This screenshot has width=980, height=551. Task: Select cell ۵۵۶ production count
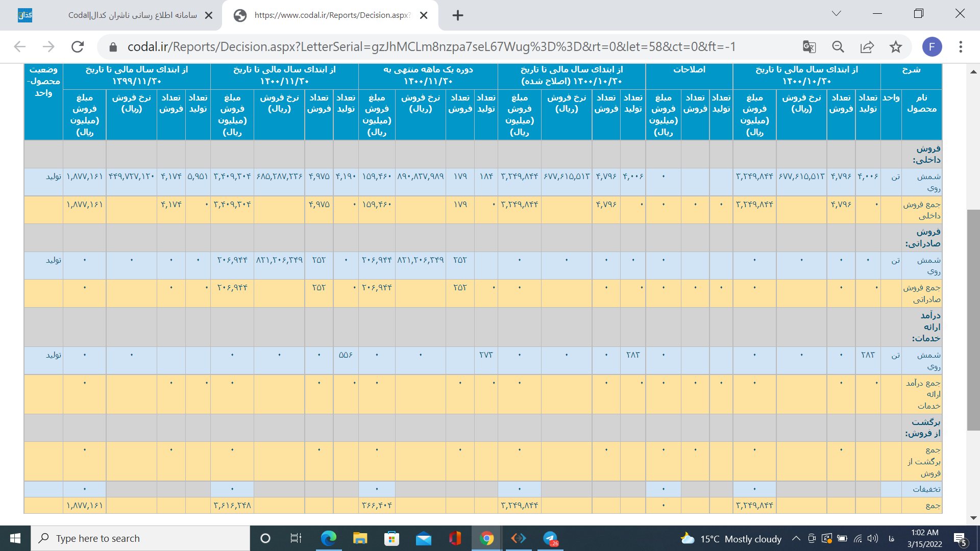tap(346, 355)
